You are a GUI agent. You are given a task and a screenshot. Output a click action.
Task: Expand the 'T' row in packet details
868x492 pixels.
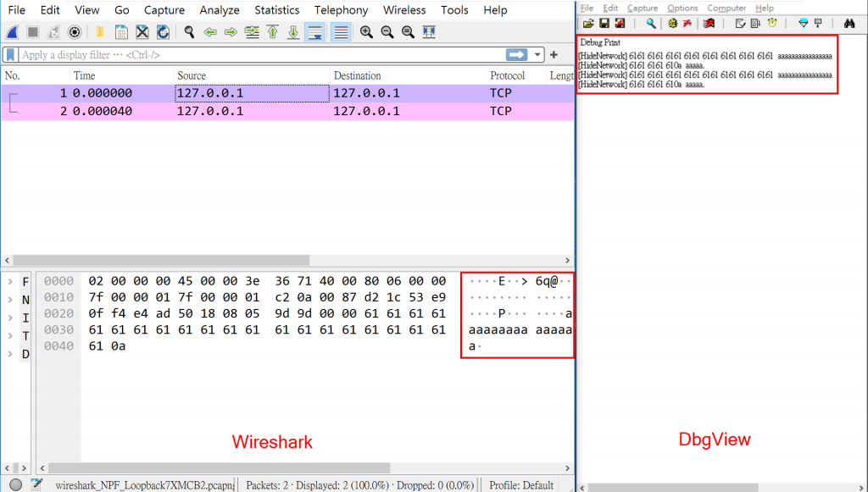[x=10, y=336]
